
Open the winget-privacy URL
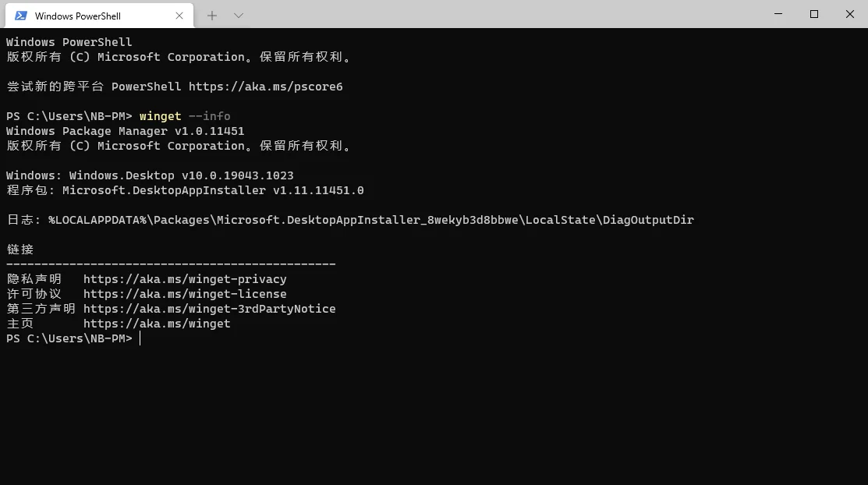coord(185,279)
